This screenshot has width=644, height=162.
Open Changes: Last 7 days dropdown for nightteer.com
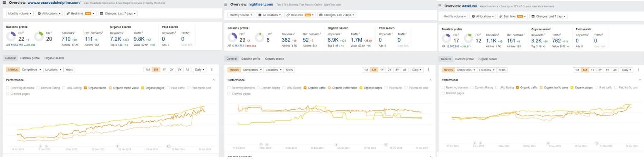point(337,15)
